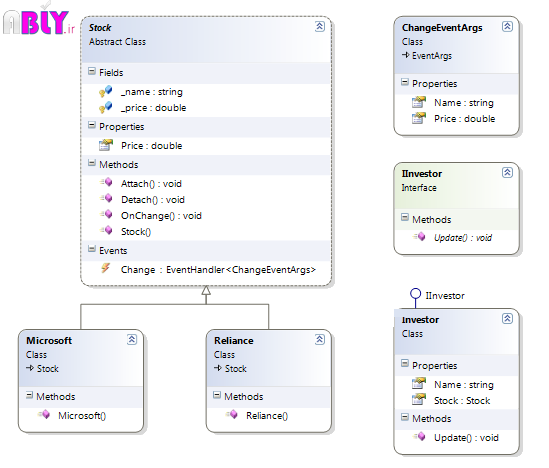
Task: Click the Attach() method icon
Action: [x=106, y=182]
